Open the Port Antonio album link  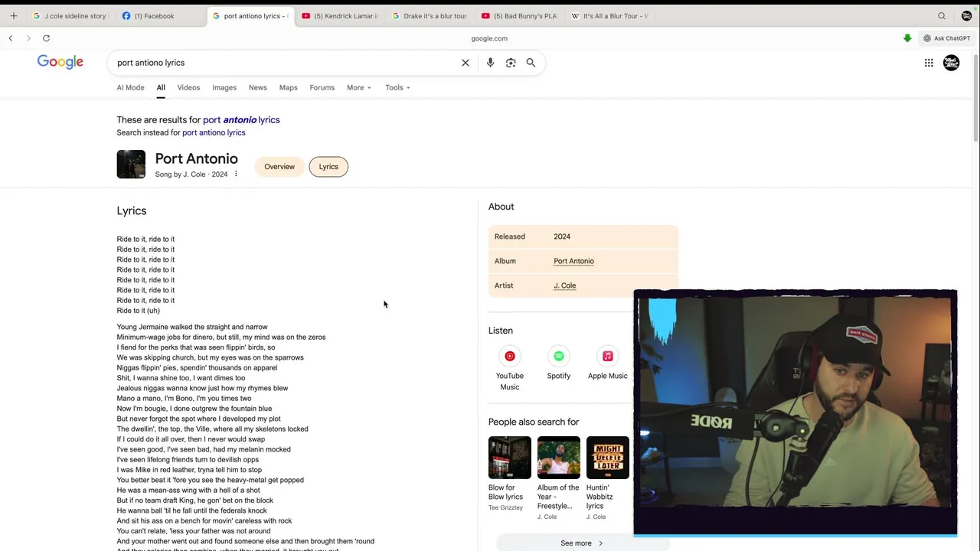[x=573, y=261]
